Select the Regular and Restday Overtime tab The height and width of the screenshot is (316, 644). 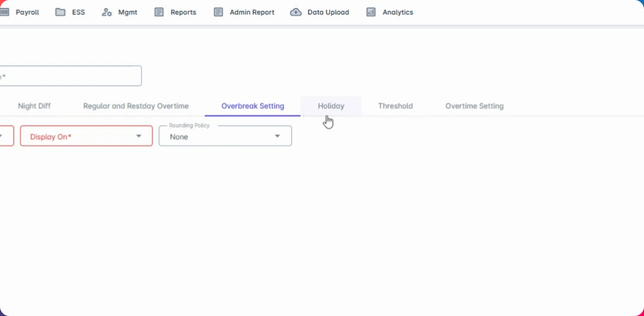pos(136,106)
